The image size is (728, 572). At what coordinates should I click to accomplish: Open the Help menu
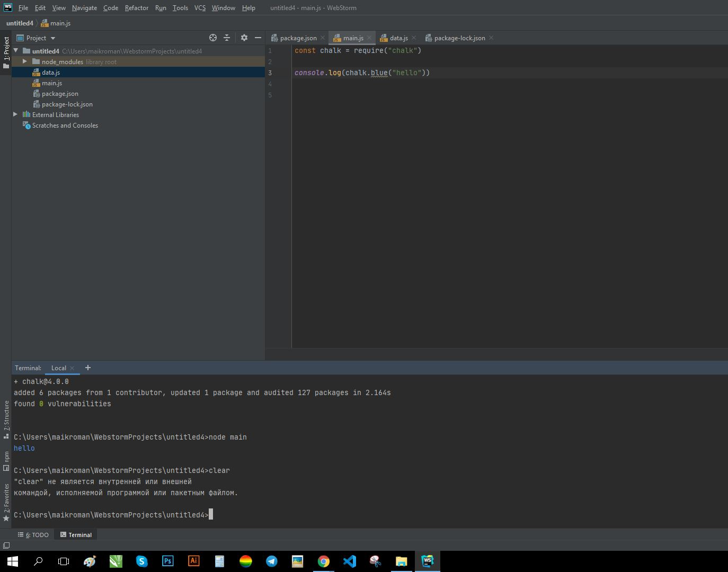[248, 8]
